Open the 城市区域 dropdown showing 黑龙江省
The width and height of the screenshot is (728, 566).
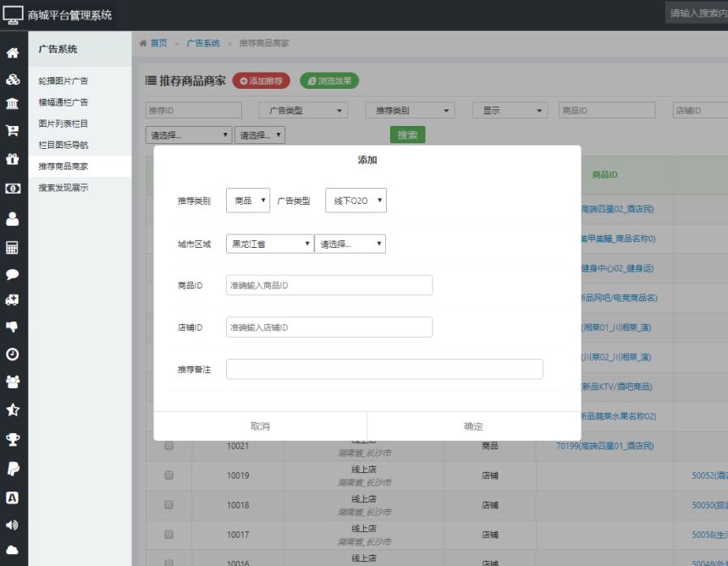[x=270, y=243]
